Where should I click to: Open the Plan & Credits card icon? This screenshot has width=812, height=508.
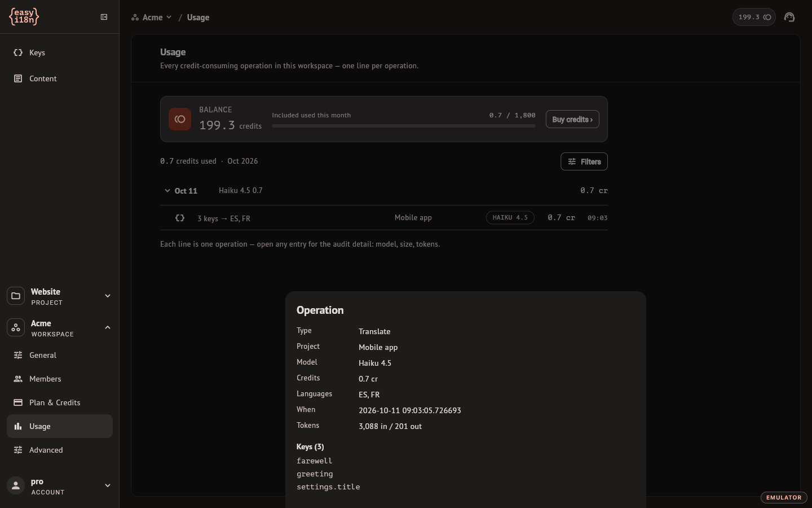pyautogui.click(x=18, y=402)
